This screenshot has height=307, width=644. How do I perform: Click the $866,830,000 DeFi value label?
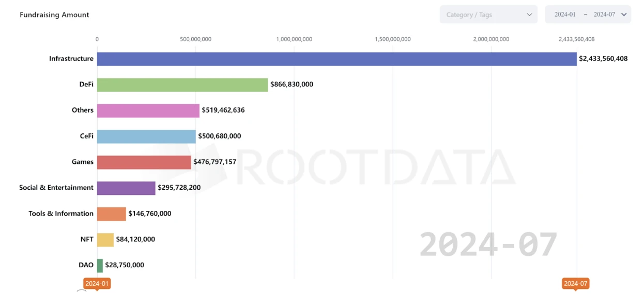[292, 84]
